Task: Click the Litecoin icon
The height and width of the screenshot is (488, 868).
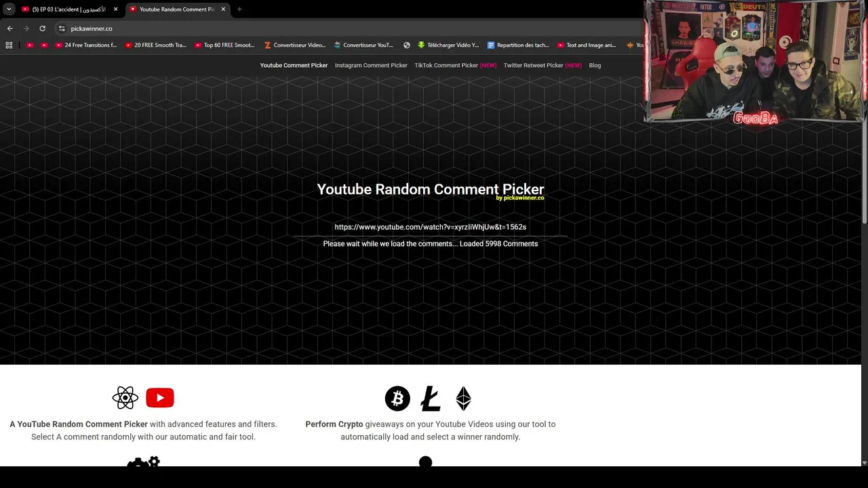Action: tap(431, 399)
